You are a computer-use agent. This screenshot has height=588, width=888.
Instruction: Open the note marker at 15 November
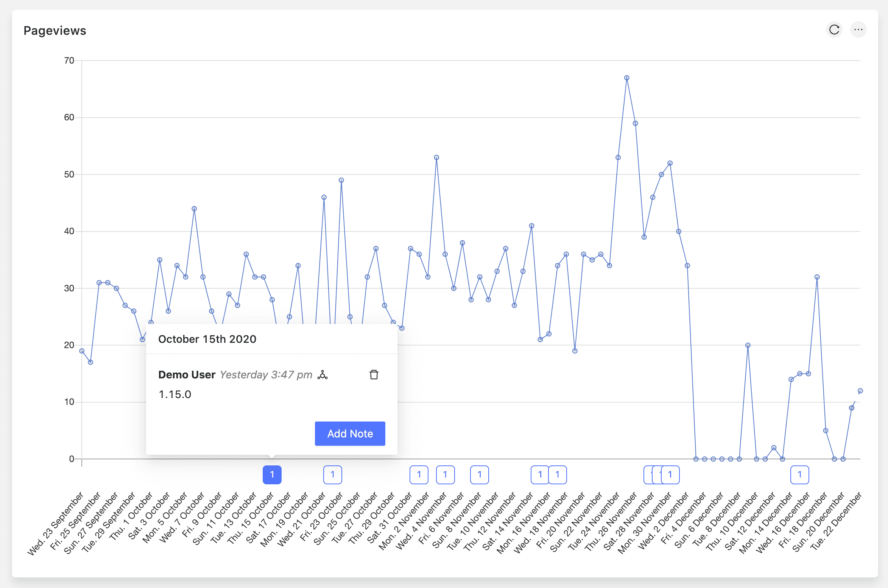point(539,474)
